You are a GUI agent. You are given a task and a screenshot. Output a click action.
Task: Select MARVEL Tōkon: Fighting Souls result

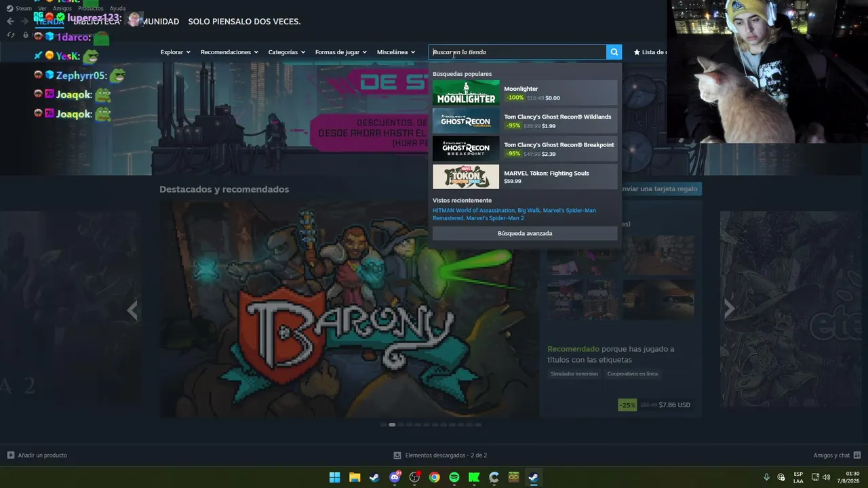point(525,177)
